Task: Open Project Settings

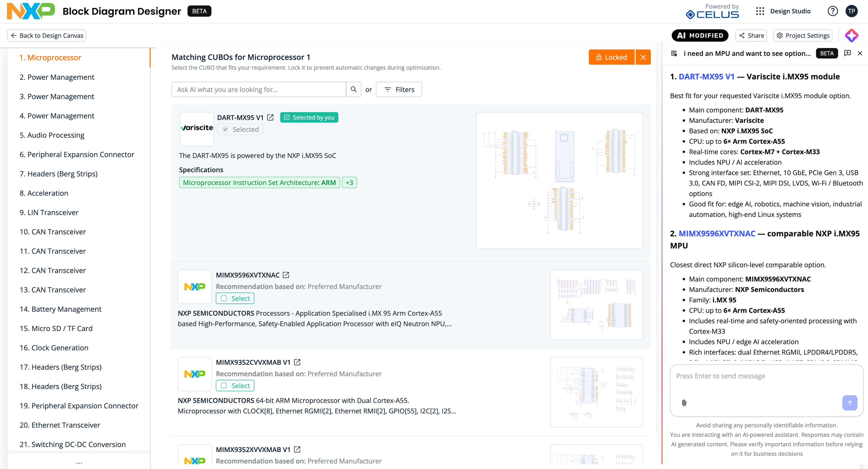Action: pyautogui.click(x=803, y=35)
